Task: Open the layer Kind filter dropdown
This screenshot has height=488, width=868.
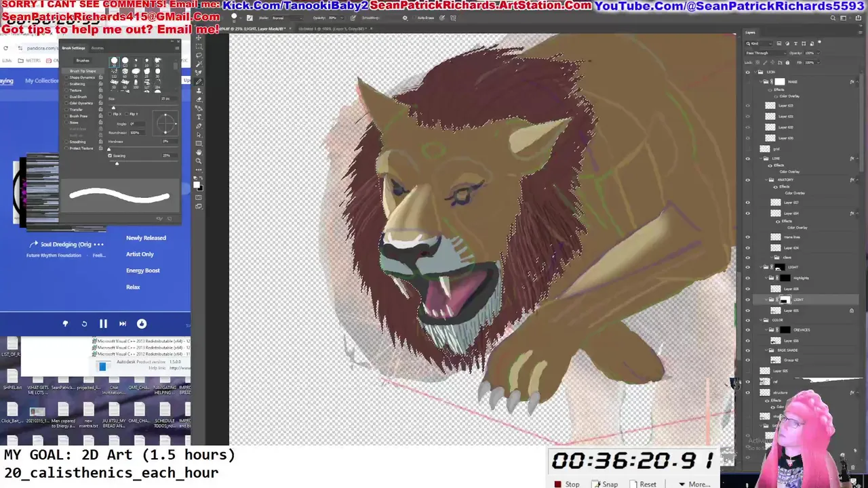Action: click(x=758, y=43)
